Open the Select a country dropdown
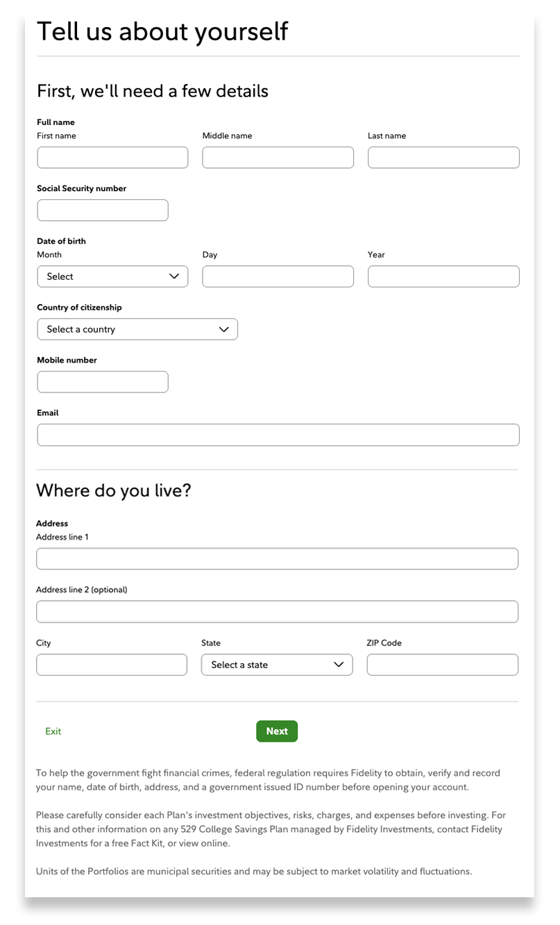Image resolution: width=560 pixels, height=925 pixels. [137, 329]
